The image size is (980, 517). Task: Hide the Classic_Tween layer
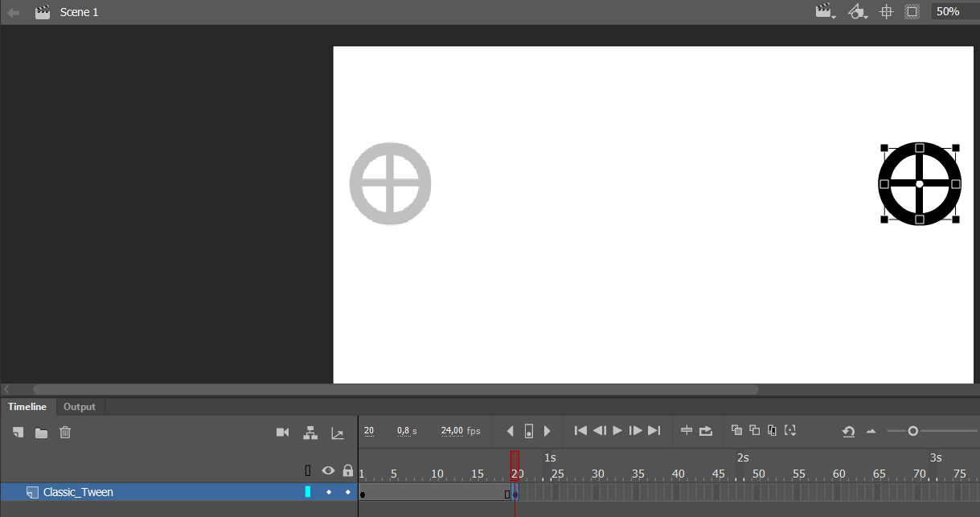click(x=328, y=492)
